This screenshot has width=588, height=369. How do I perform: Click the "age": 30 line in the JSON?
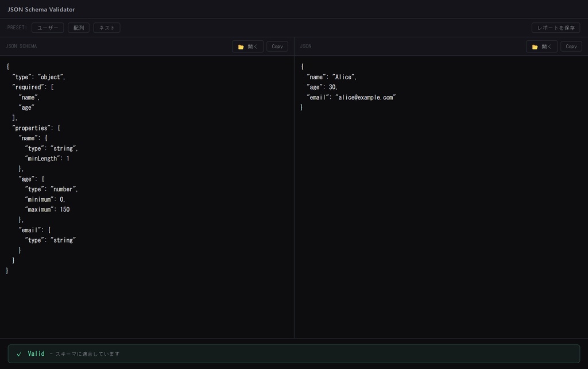(322, 87)
